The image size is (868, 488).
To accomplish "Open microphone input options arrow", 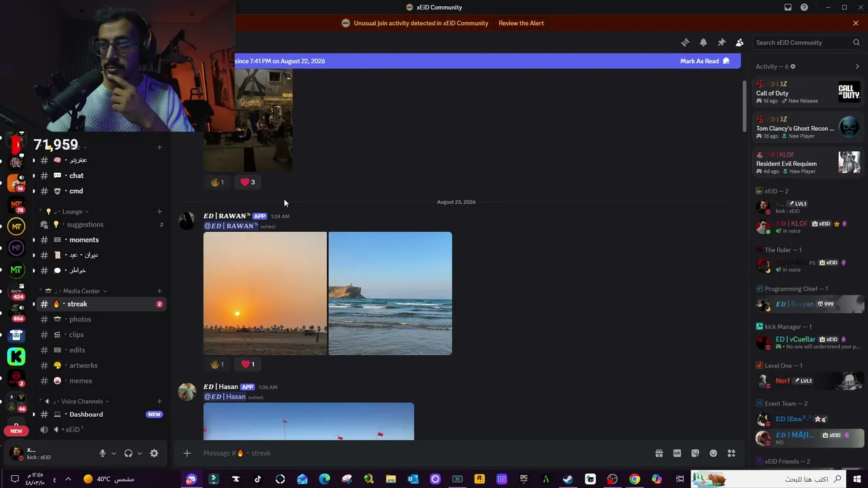I will click(x=113, y=453).
